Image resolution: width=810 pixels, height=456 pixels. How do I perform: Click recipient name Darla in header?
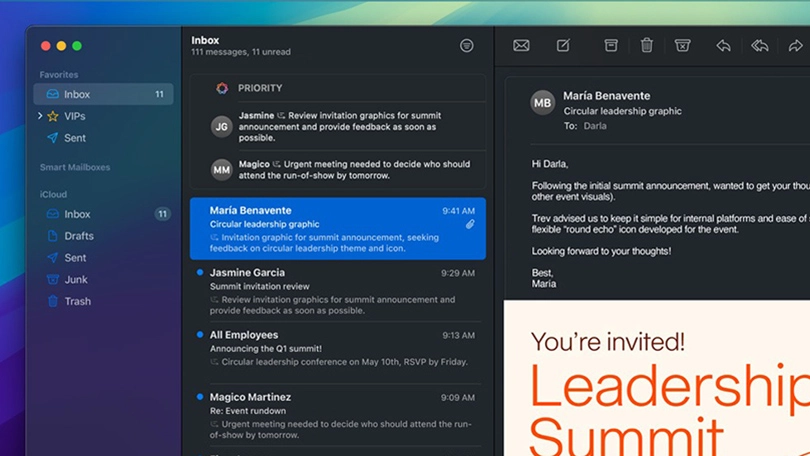tap(595, 126)
